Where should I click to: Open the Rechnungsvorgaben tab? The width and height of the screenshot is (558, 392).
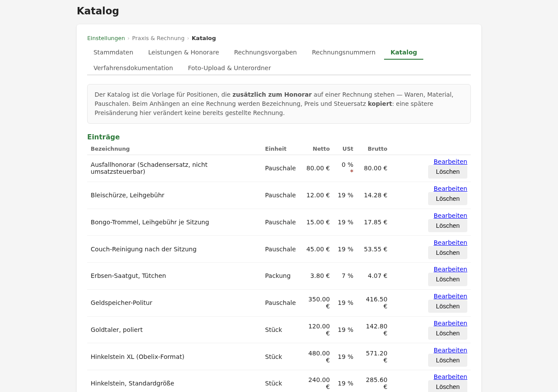click(265, 52)
